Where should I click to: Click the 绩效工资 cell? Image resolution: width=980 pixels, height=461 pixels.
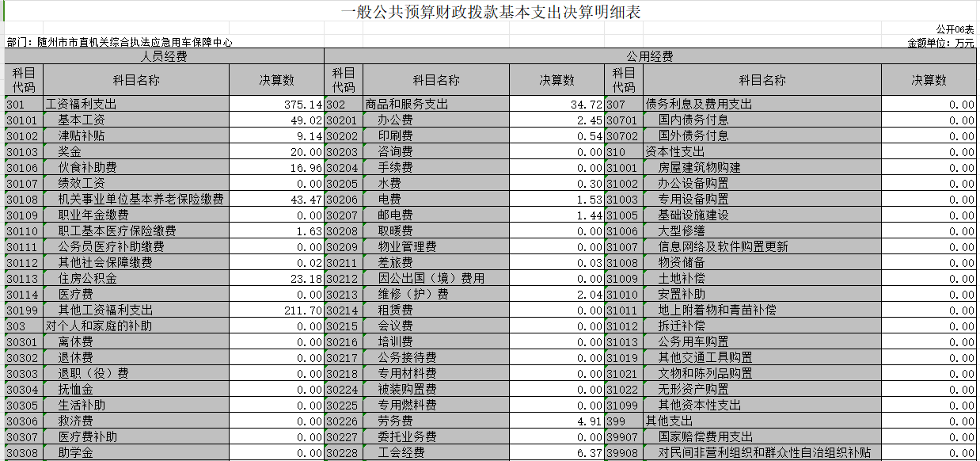tap(136, 183)
